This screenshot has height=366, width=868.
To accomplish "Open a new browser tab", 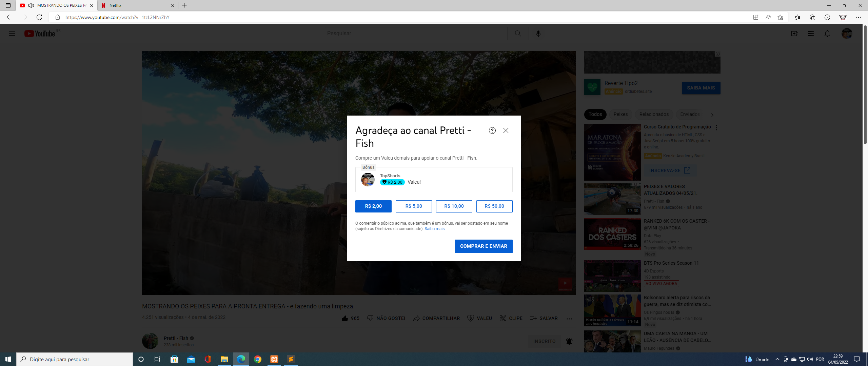I will coord(184,5).
